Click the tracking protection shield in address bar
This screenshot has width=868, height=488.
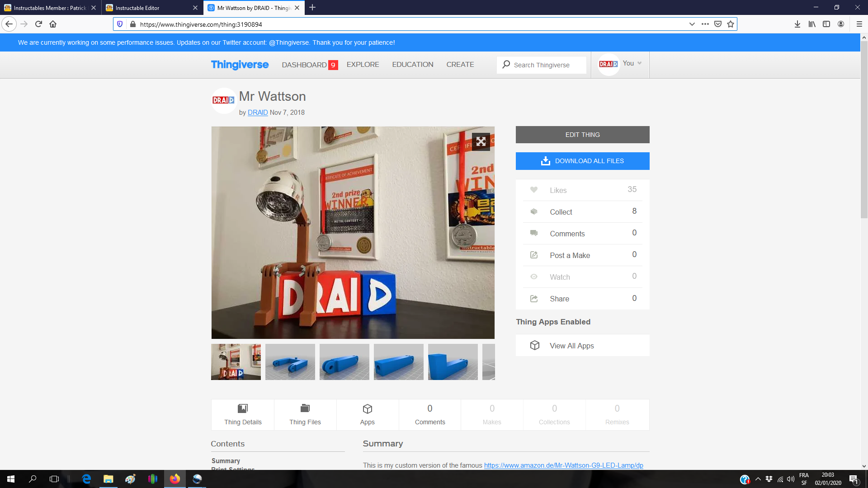coord(119,24)
